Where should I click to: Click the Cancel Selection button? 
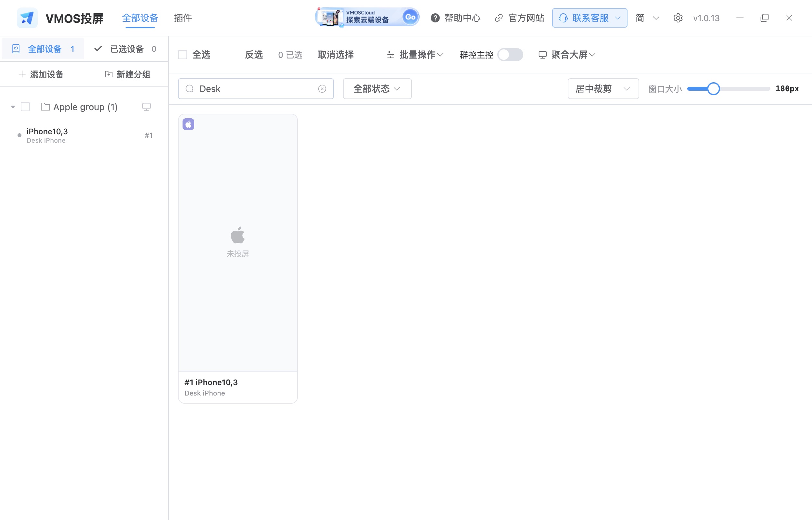pyautogui.click(x=336, y=55)
